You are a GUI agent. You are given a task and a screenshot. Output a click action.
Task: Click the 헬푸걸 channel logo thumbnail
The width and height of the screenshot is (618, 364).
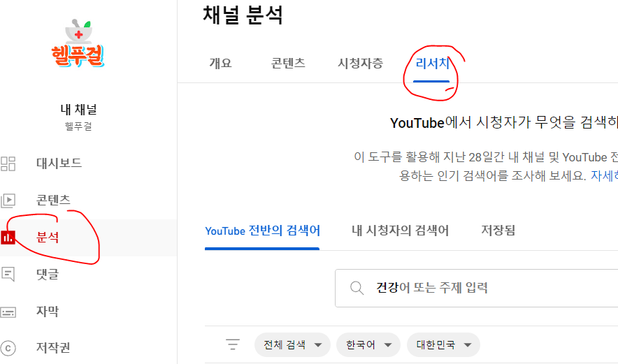pos(78,43)
